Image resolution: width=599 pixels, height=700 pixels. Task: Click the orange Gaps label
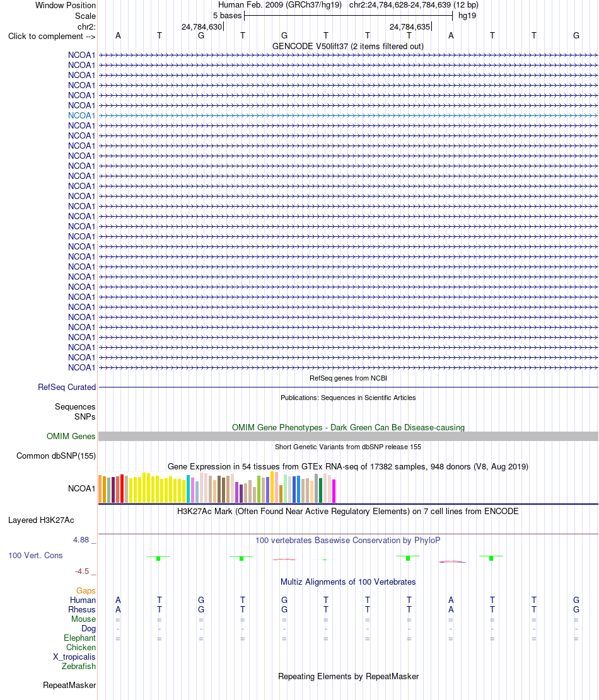click(86, 590)
